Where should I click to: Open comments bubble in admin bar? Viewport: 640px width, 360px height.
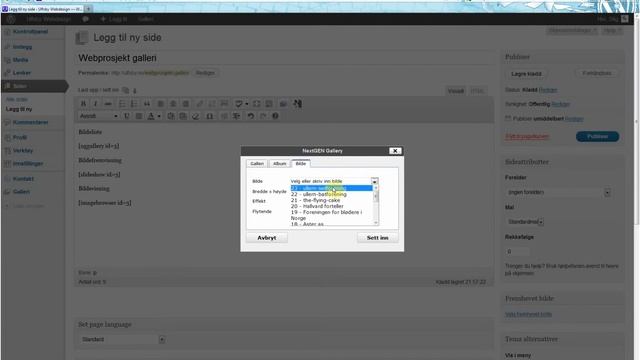[x=85, y=19]
